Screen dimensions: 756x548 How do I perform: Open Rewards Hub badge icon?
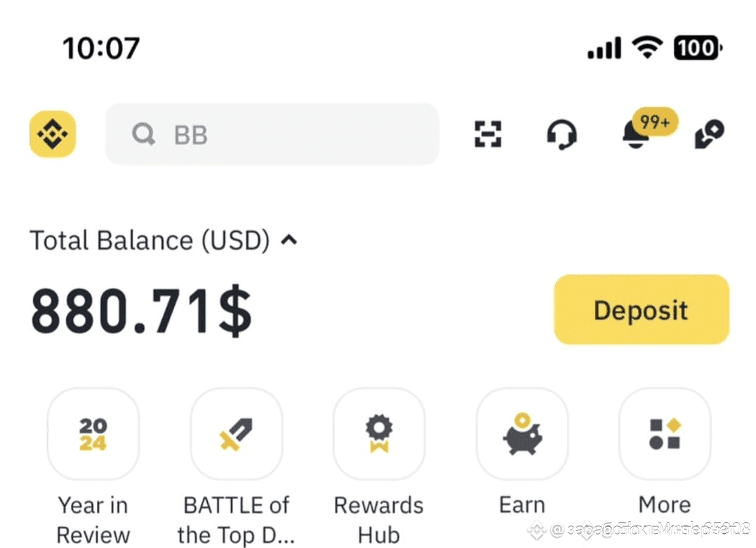379,434
